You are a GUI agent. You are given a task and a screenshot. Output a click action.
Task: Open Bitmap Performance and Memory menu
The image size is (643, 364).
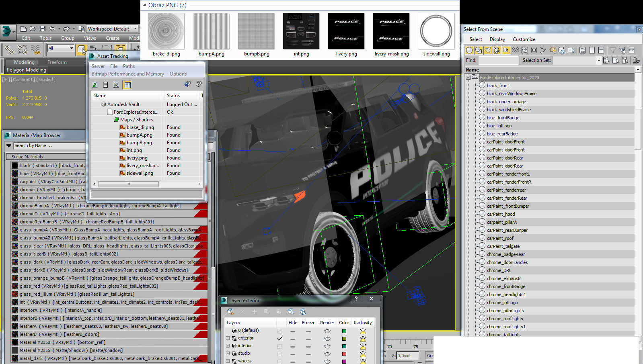pos(127,74)
